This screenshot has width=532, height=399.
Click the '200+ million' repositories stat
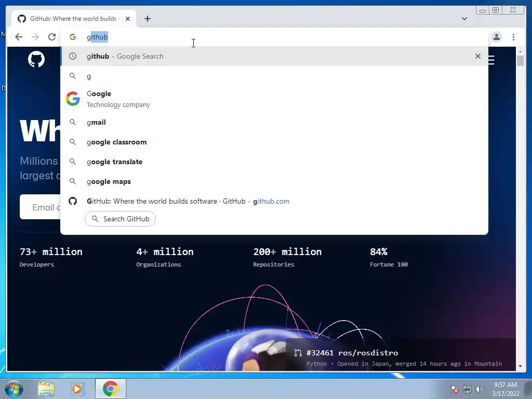click(x=287, y=252)
